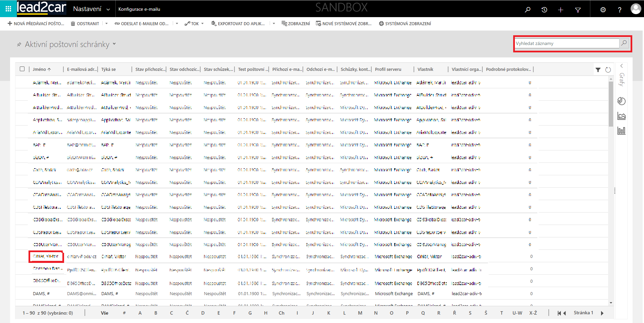Open the bar chart icon in Grafy pane
Screen dimensions: 644x323
pyautogui.click(x=622, y=131)
